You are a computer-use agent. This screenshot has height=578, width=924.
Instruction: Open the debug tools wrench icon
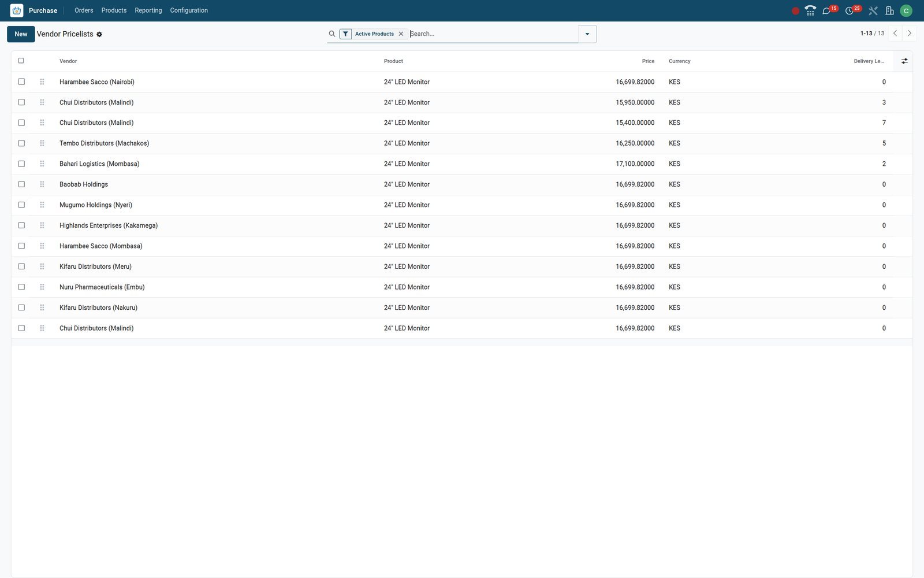click(873, 10)
